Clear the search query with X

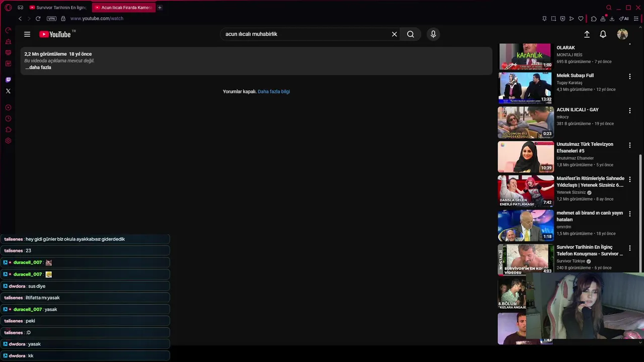(394, 34)
